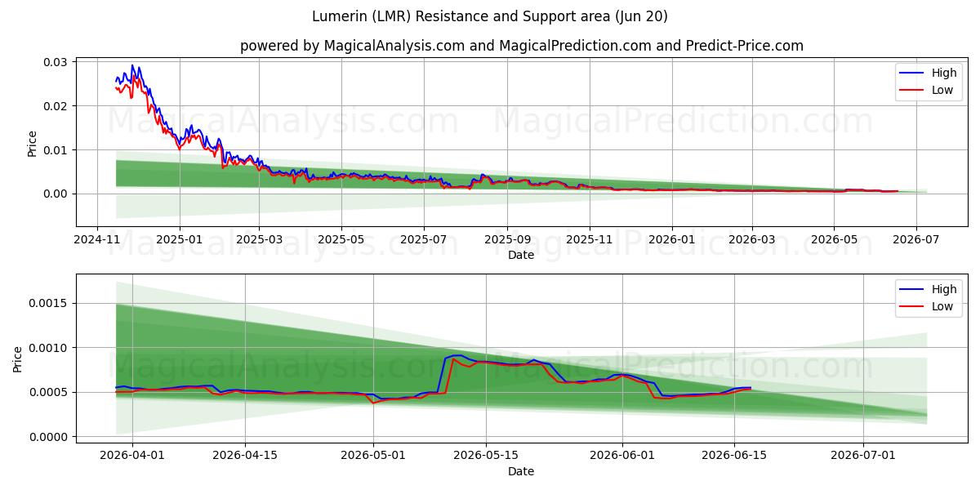The width and height of the screenshot is (980, 490).
Task: Select the 0.02 tick on the top y-axis
Action: (x=56, y=106)
